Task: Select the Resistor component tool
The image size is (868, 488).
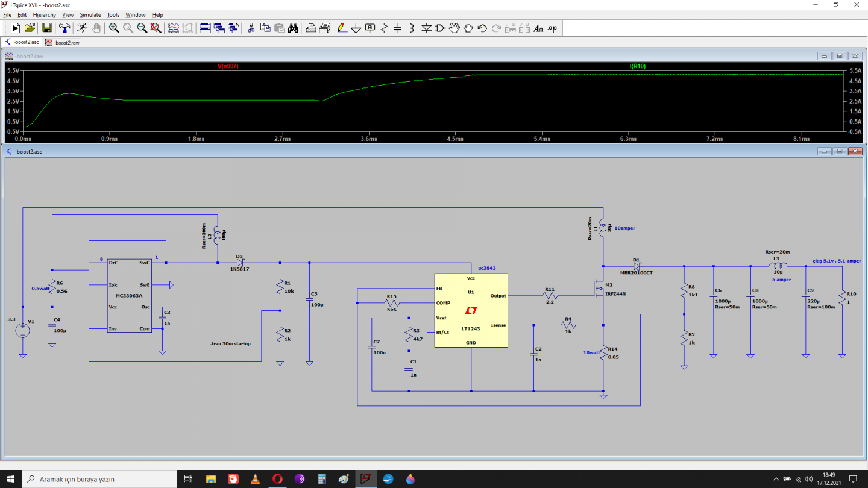Action: click(384, 28)
